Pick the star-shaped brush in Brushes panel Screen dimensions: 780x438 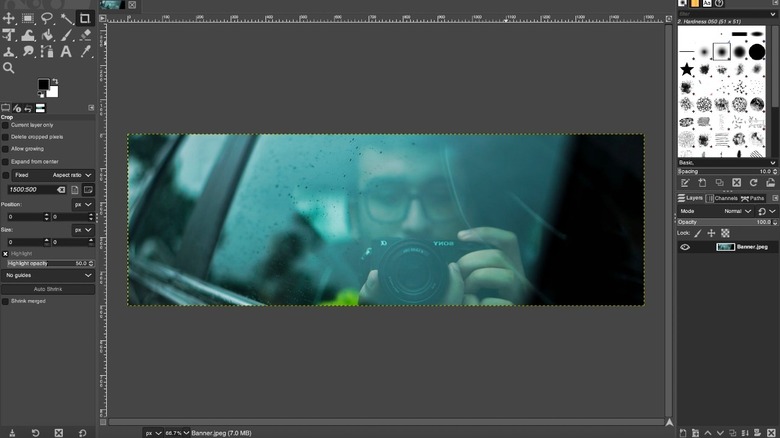tap(687, 69)
